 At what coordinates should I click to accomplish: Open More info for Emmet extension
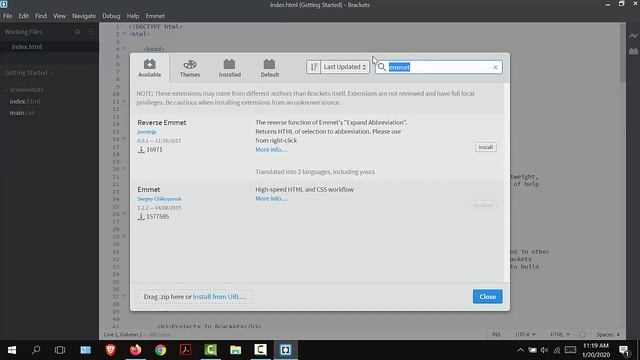tap(271, 198)
